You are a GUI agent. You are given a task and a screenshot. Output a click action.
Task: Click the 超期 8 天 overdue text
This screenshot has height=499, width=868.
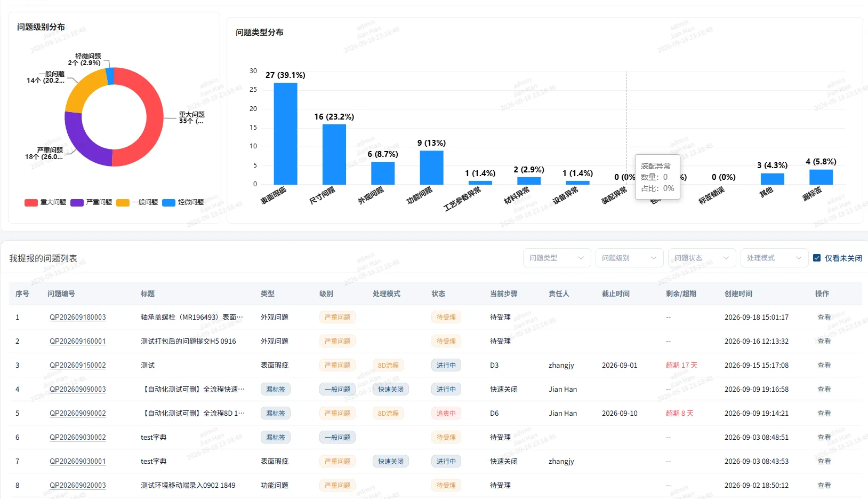pos(680,413)
